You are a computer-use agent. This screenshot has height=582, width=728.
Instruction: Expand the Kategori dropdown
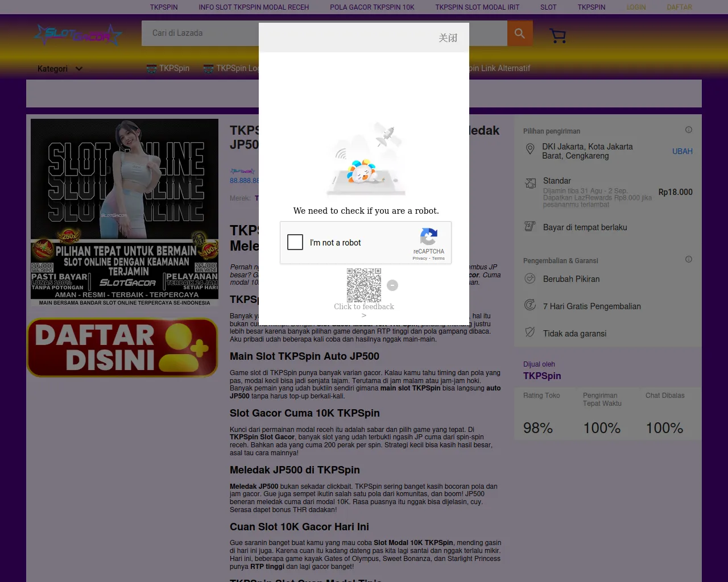60,69
